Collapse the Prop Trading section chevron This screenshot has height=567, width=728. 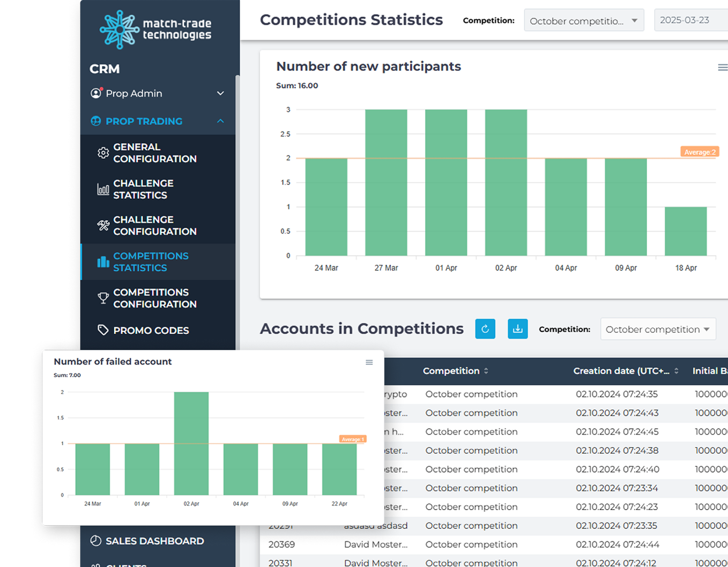pyautogui.click(x=220, y=121)
